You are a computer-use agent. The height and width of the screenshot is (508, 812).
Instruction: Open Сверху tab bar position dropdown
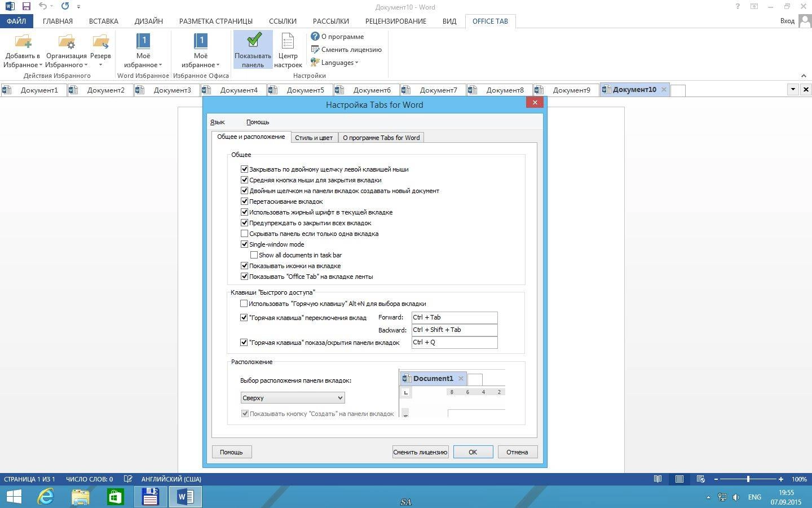click(293, 398)
